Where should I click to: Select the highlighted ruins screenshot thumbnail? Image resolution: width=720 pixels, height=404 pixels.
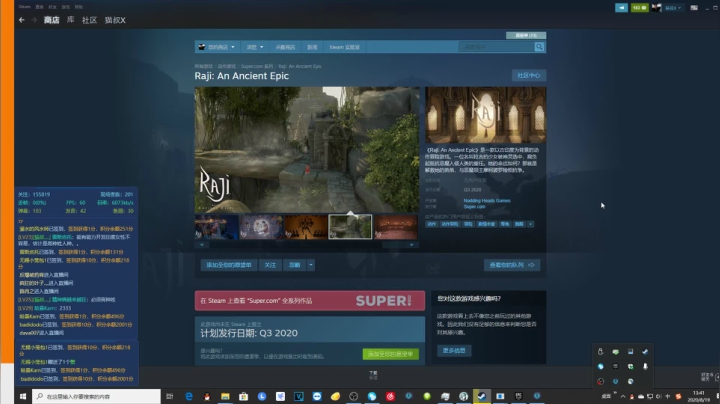pos(350,226)
